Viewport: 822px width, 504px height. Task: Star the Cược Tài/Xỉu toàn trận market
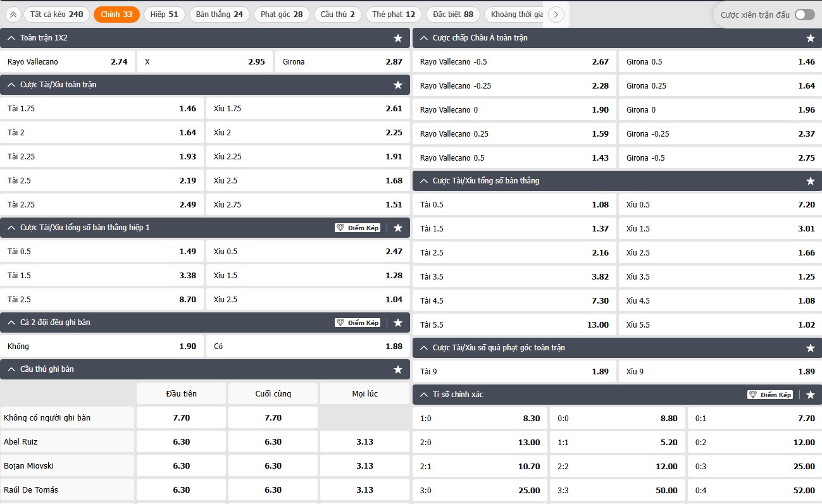coord(398,85)
